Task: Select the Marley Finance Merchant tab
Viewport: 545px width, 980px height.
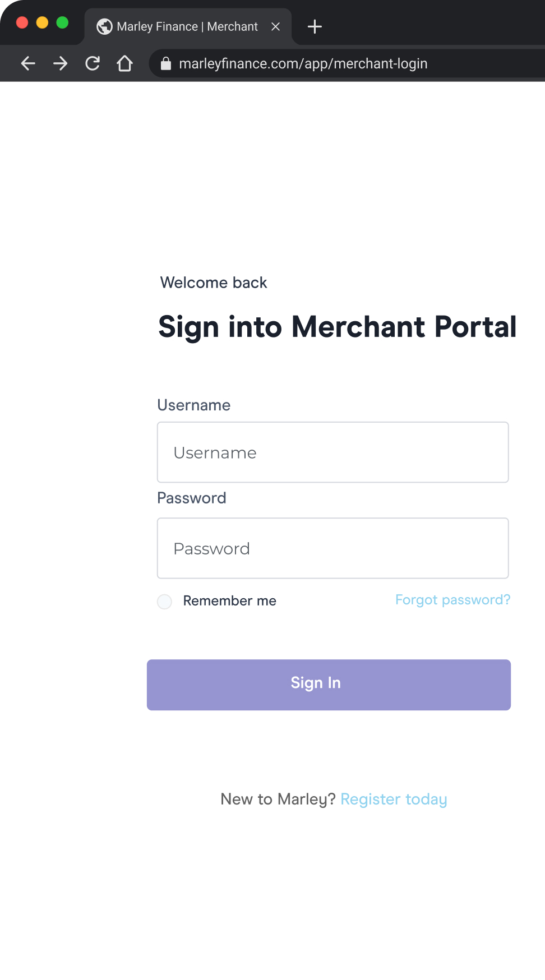Action: tap(185, 26)
